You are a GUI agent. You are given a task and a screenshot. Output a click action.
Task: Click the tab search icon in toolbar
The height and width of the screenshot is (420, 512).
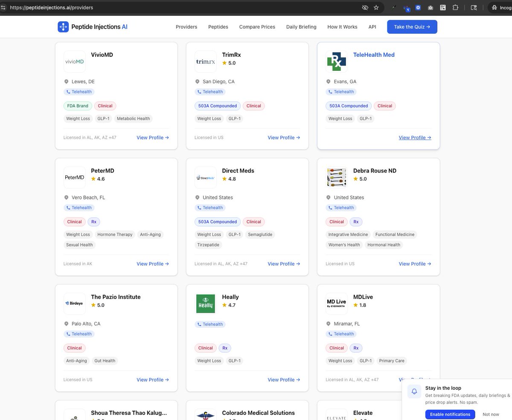(x=474, y=8)
